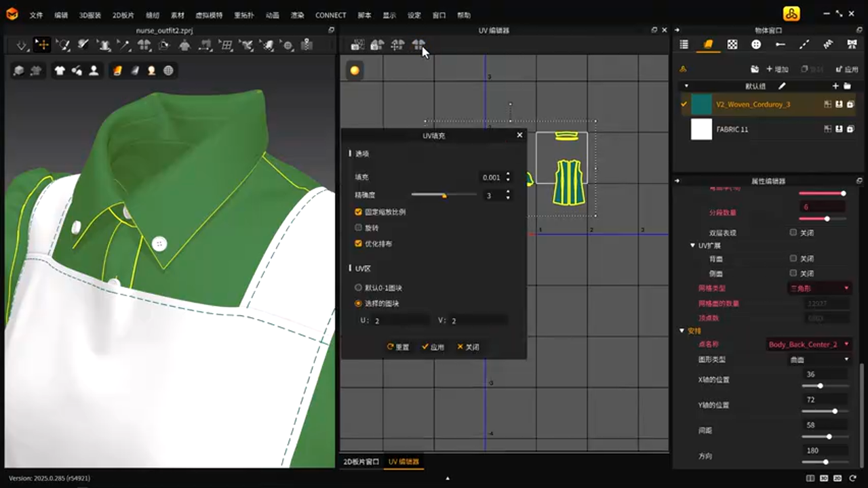This screenshot has height=488, width=868.
Task: Switch to the 2D板片窗口 tab
Action: (361, 462)
